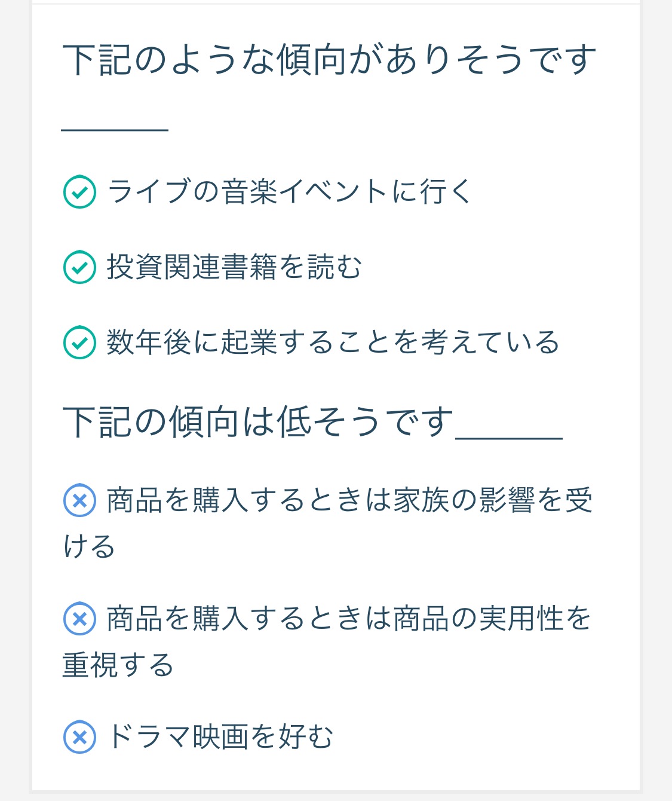Click the blue X icon beside 商品の実用性を重視する item
The height and width of the screenshot is (801, 672).
[x=79, y=618]
